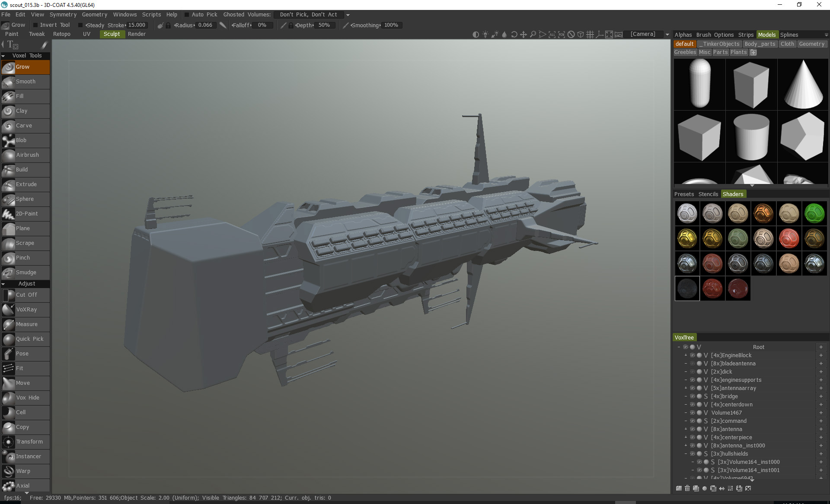Hide the [4x]bridge layer visibility
This screenshot has height=504, width=830.
click(692, 396)
